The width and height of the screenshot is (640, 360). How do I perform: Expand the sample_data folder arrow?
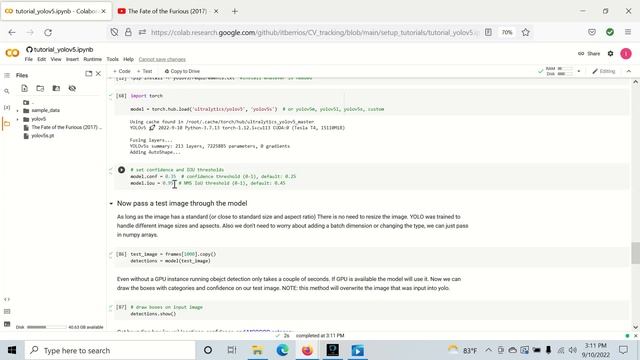click(18, 111)
